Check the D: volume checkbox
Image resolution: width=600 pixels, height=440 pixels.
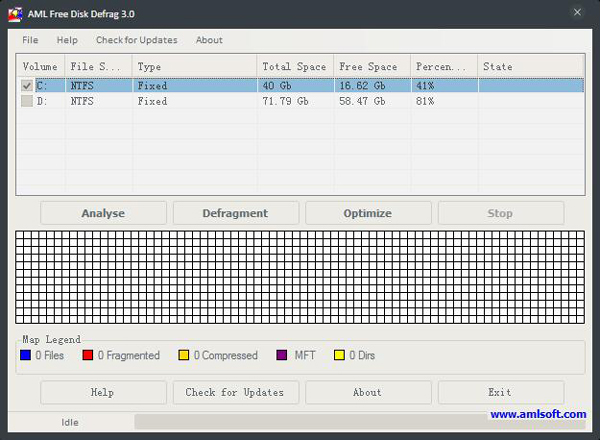pyautogui.click(x=27, y=101)
